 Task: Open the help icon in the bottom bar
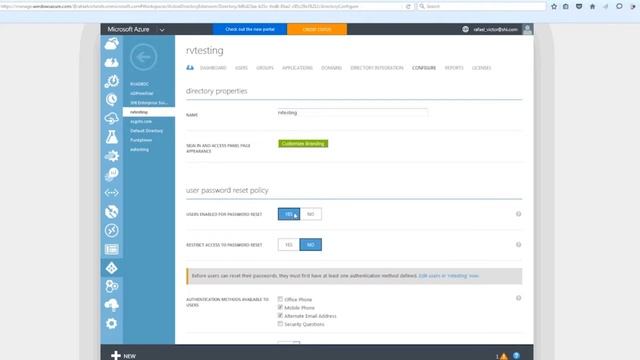click(x=516, y=356)
